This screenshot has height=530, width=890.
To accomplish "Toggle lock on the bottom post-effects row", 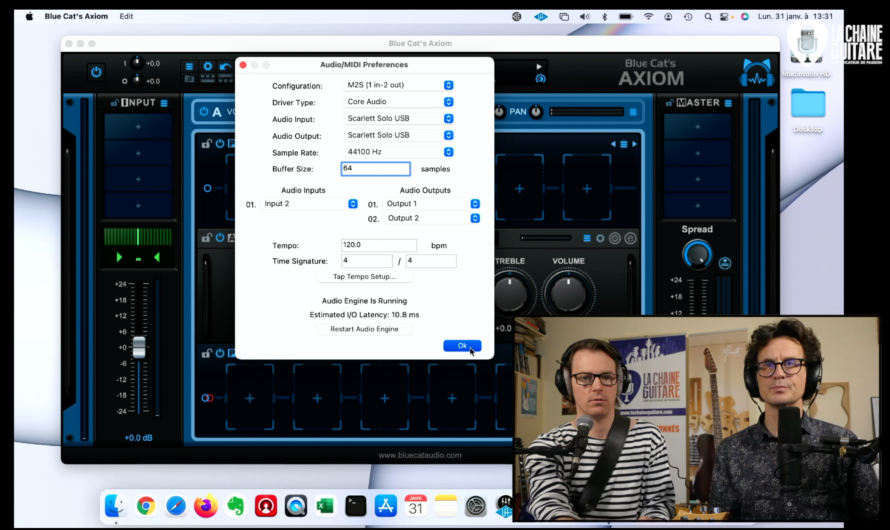I will 207,354.
